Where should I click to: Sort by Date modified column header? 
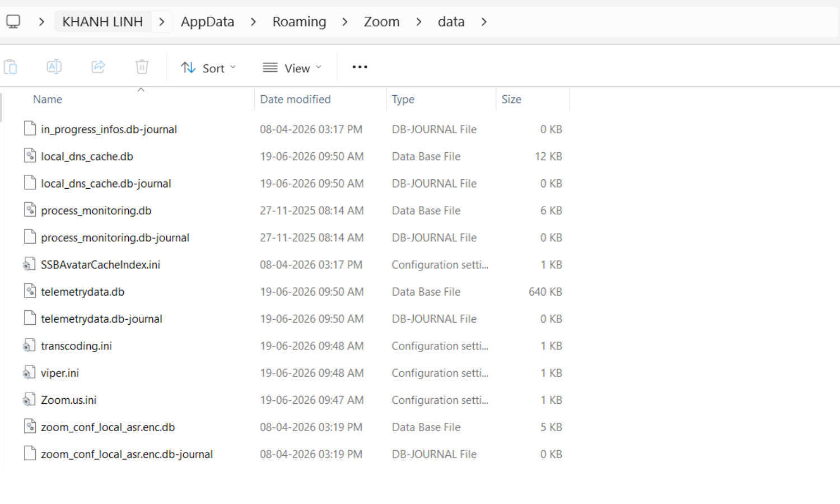pyautogui.click(x=295, y=99)
